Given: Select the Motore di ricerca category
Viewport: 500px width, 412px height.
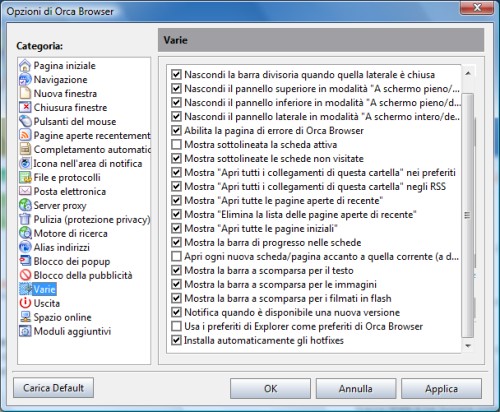Looking at the screenshot, I should 70,233.
